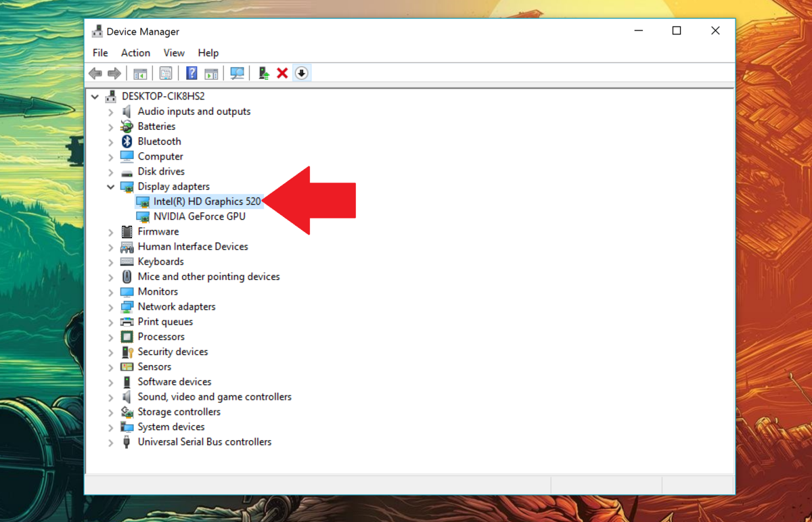
Task: Click the Disable device down-arrow icon
Action: point(302,73)
